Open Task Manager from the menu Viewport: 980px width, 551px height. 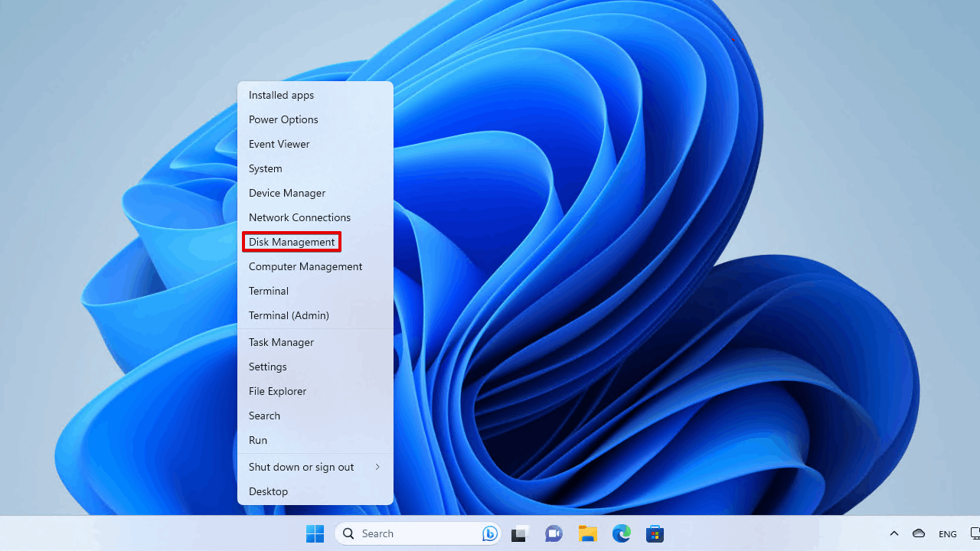tap(315, 342)
